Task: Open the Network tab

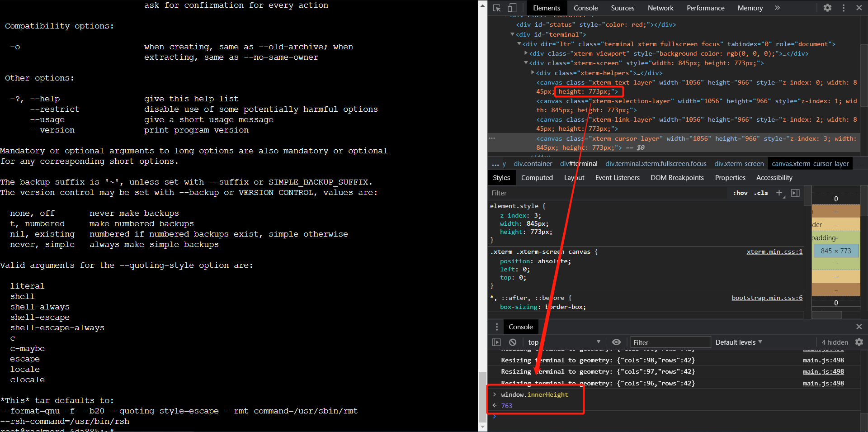Action: (660, 8)
